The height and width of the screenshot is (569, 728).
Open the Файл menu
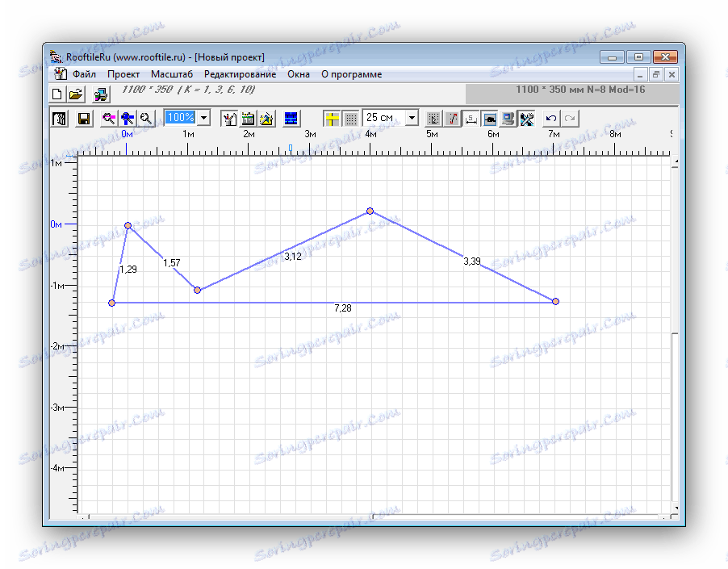tap(84, 74)
